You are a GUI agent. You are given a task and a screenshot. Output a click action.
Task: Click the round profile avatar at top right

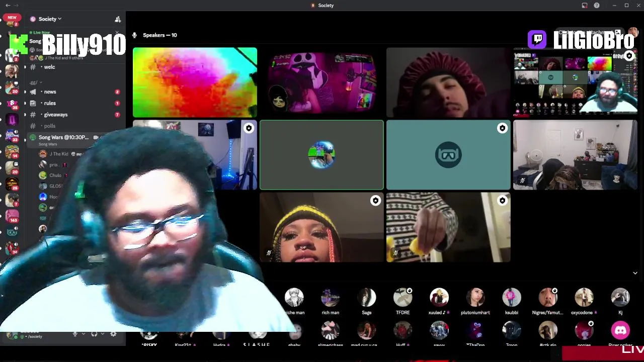pyautogui.click(x=633, y=33)
